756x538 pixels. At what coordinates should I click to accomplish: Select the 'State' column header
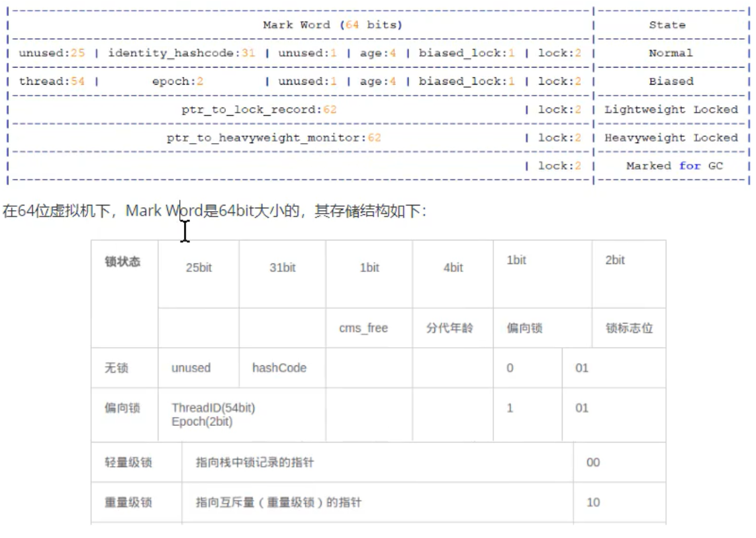(667, 25)
